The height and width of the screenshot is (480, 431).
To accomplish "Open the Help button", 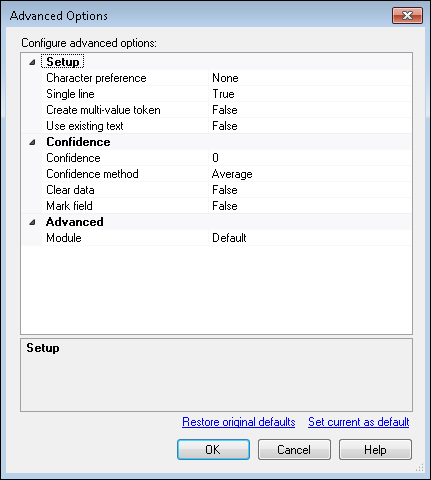I will pos(375,450).
